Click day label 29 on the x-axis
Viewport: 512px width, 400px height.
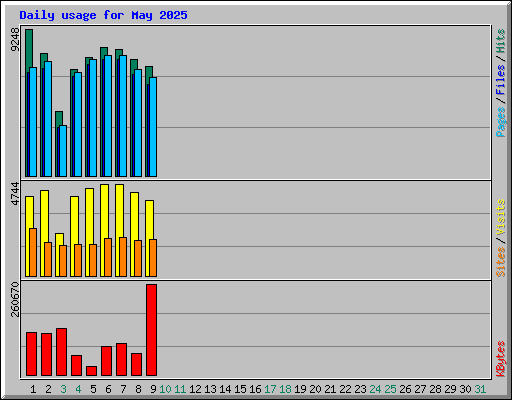(450, 389)
